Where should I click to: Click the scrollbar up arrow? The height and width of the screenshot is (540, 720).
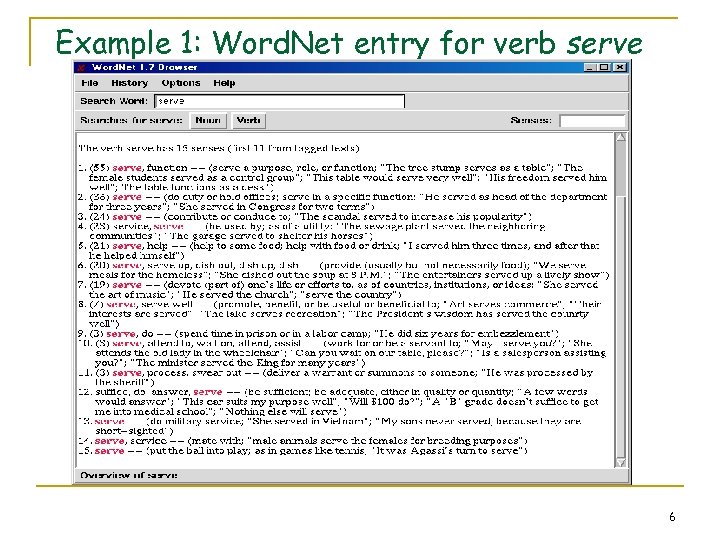coord(620,137)
